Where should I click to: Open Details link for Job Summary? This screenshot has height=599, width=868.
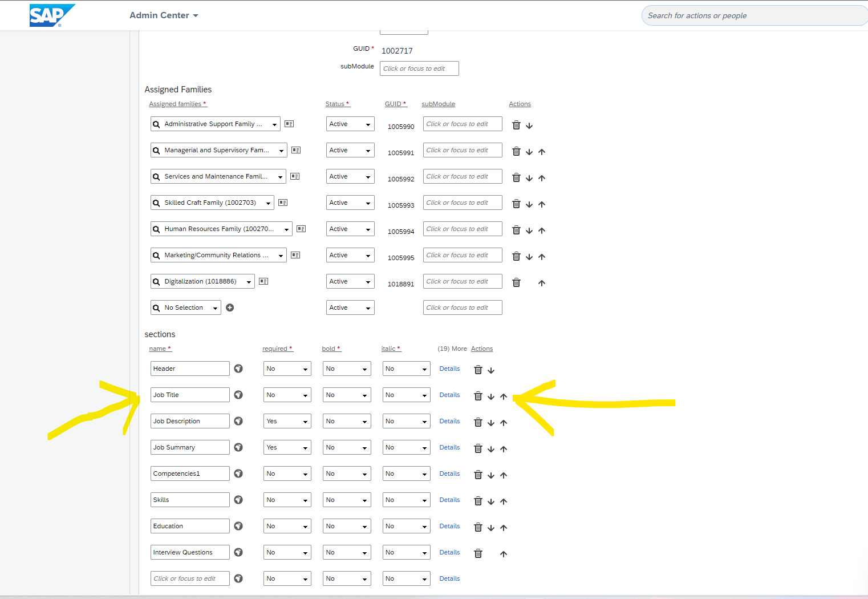point(449,447)
